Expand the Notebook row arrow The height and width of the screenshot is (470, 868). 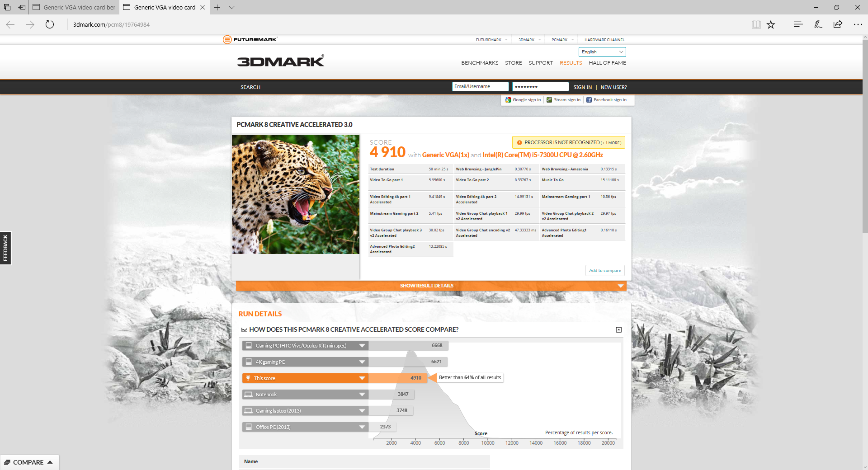(x=362, y=395)
